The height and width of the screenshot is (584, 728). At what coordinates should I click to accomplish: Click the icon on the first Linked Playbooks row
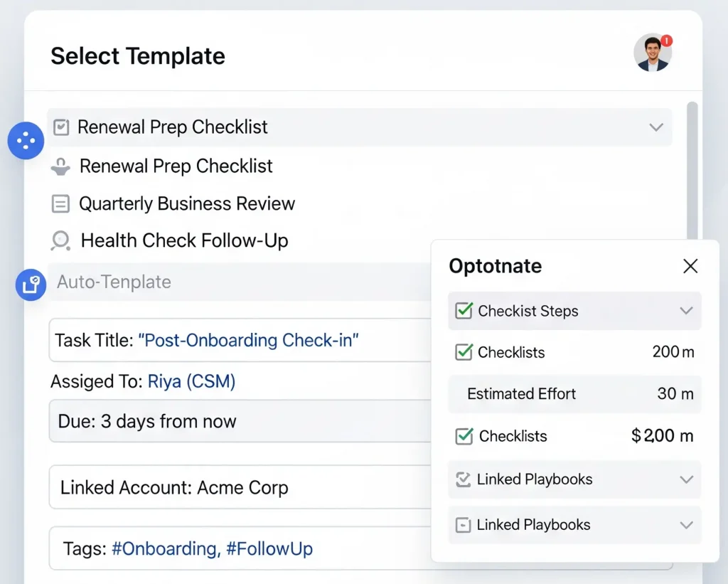(463, 480)
